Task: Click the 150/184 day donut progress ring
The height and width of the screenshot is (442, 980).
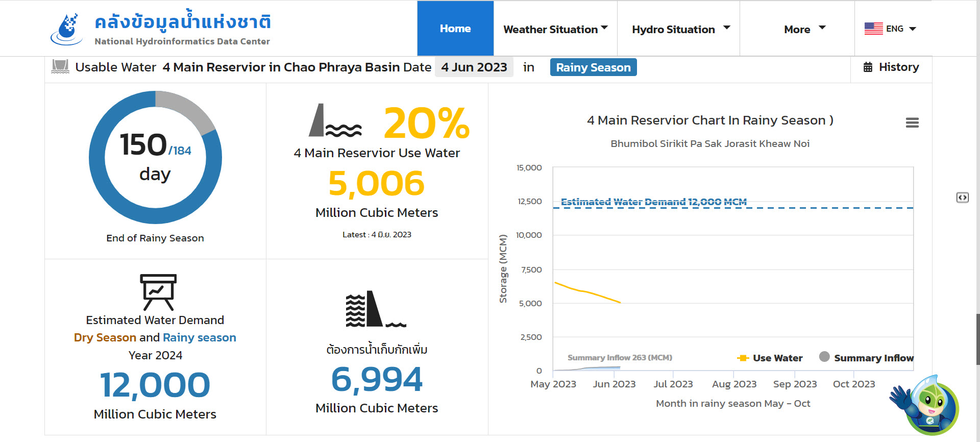Action: coord(155,157)
